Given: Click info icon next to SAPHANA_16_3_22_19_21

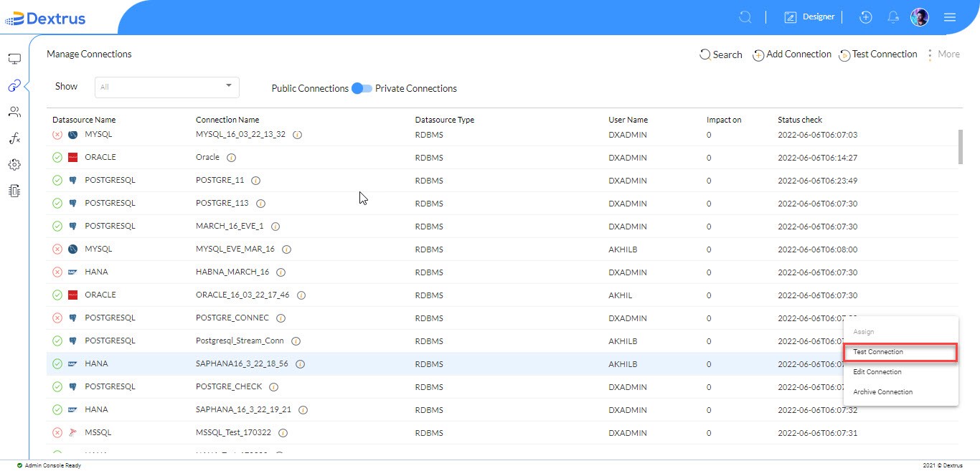Looking at the screenshot, I should point(303,410).
